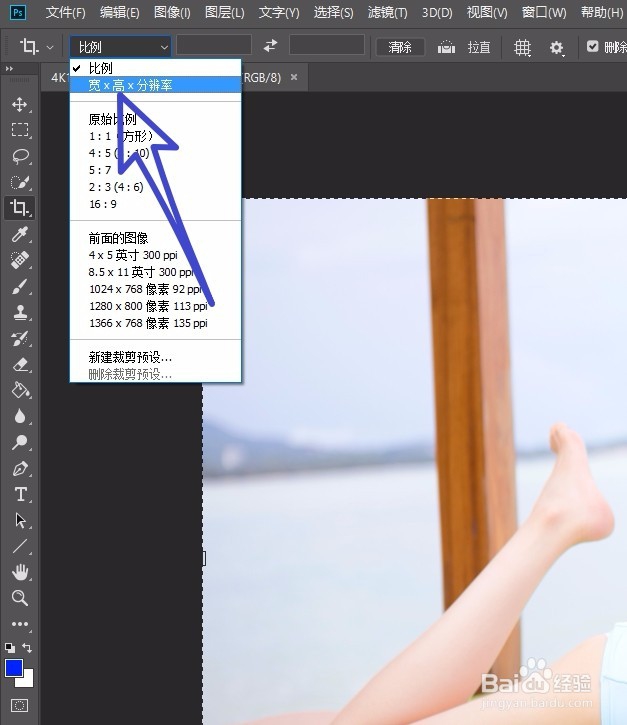The image size is (627, 725).
Task: Choose 1366 x 768 像素 135 ppi preset
Action: pyautogui.click(x=155, y=323)
